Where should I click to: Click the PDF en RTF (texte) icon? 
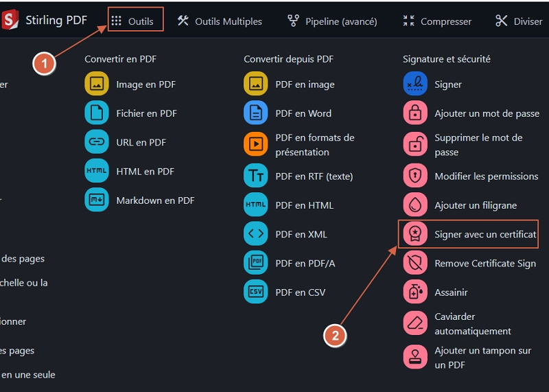(256, 176)
